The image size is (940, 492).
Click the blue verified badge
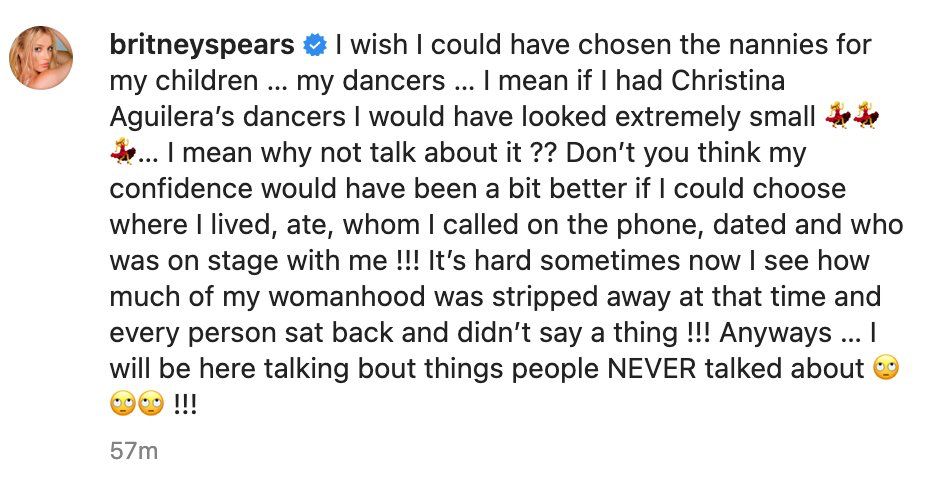(314, 46)
